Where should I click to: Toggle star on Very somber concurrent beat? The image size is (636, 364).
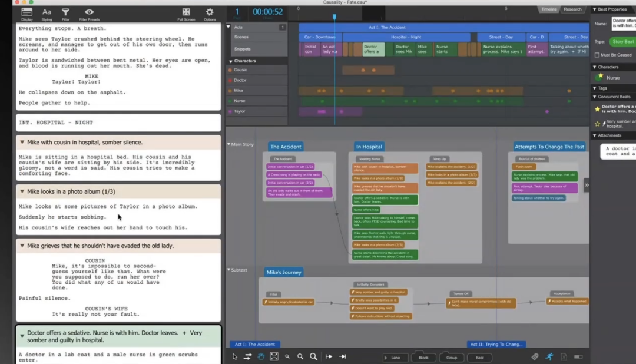point(597,124)
